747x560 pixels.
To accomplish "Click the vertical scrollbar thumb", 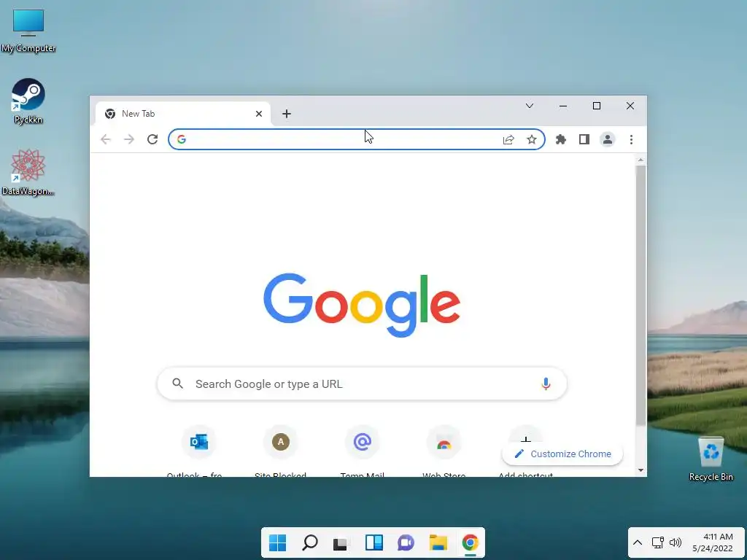I will pos(640,295).
